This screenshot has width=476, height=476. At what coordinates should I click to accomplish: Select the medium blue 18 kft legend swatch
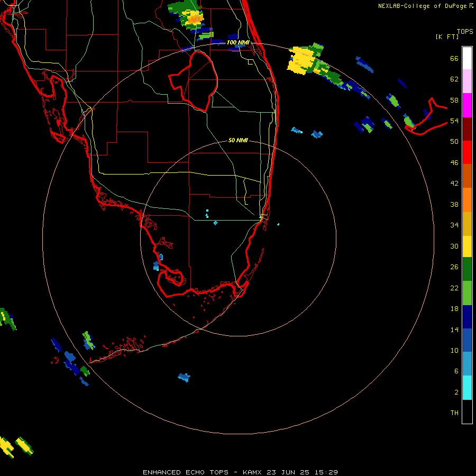[467, 340]
